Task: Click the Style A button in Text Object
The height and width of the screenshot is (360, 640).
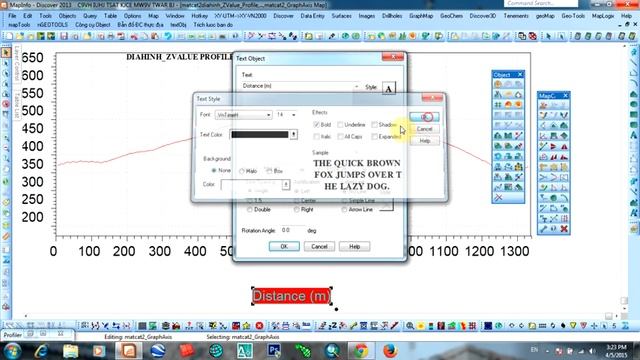Action: pyautogui.click(x=389, y=88)
